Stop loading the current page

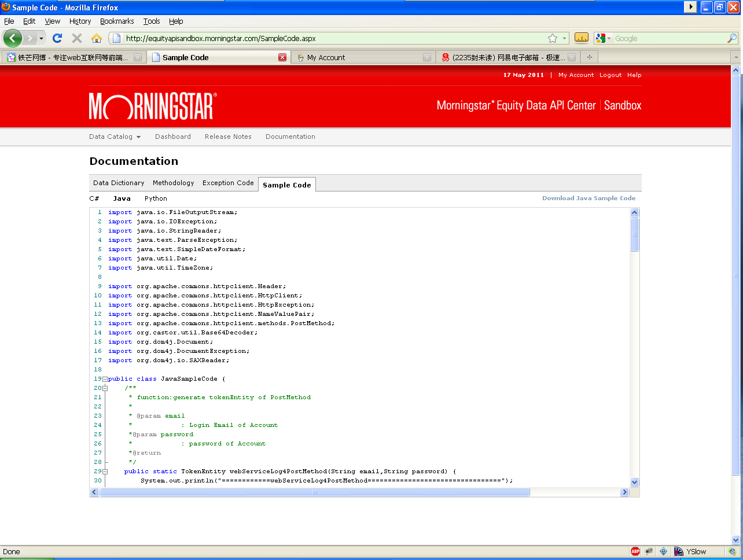point(76,38)
